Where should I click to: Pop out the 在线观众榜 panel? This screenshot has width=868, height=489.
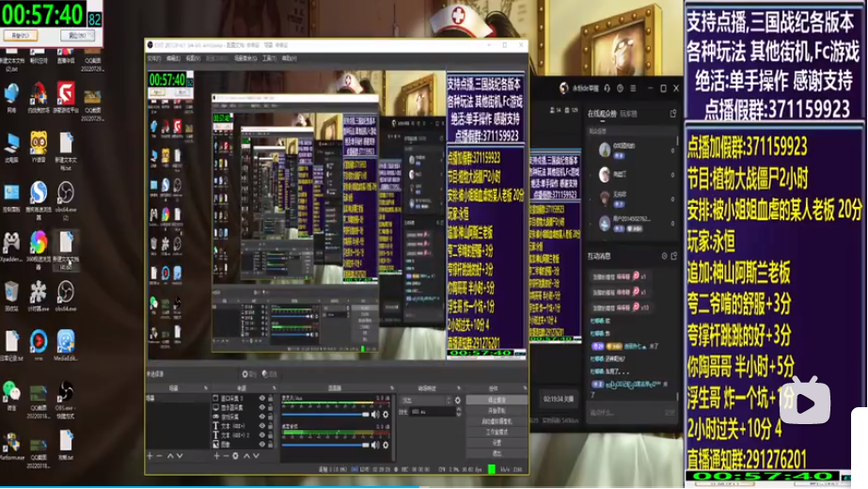[673, 113]
